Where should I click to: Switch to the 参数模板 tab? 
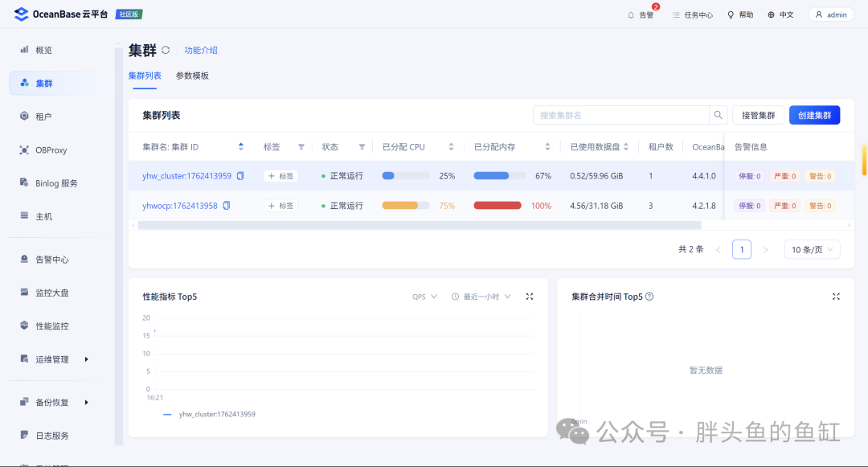[x=192, y=76]
